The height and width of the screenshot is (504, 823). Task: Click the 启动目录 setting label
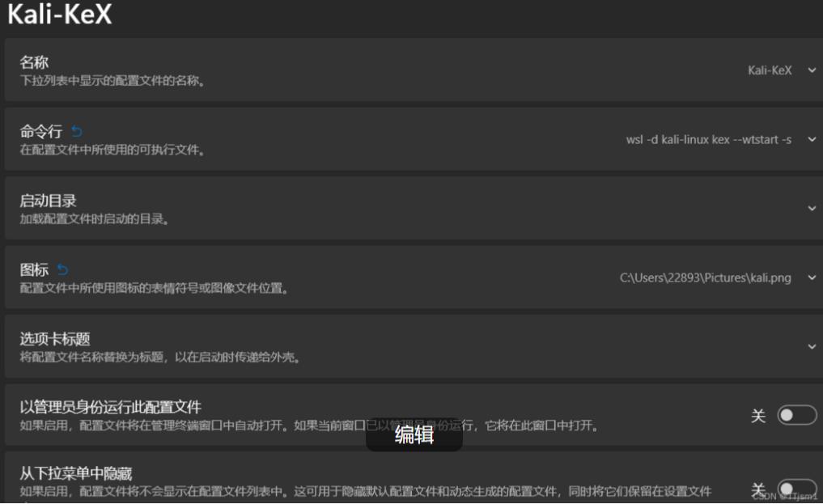coord(48,201)
